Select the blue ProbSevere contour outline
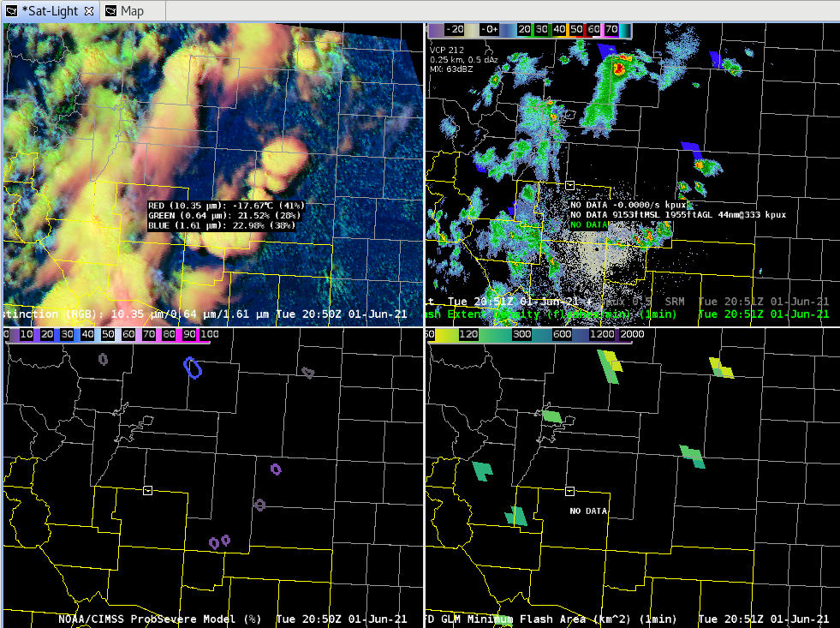The height and width of the screenshot is (628, 840). click(193, 368)
